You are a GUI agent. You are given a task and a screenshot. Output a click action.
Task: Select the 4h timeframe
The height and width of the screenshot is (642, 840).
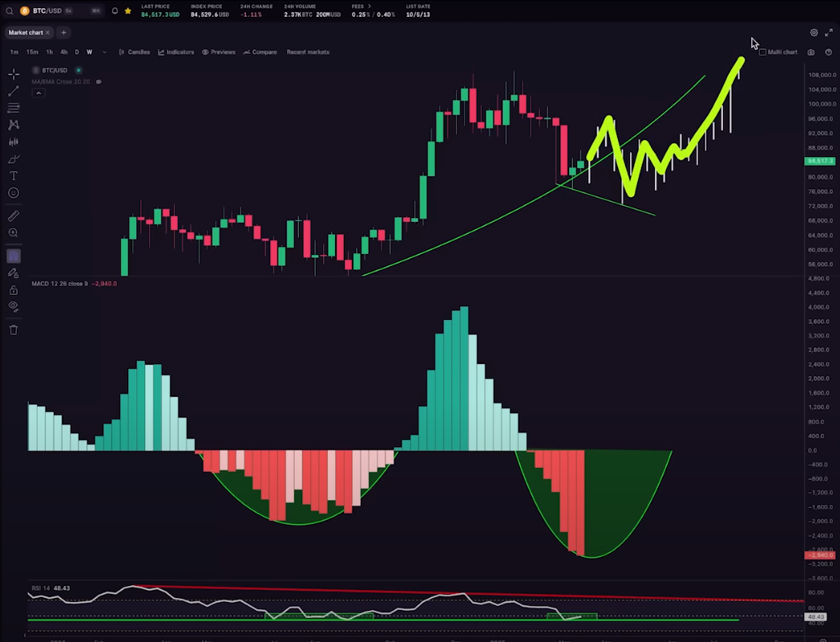(64, 52)
